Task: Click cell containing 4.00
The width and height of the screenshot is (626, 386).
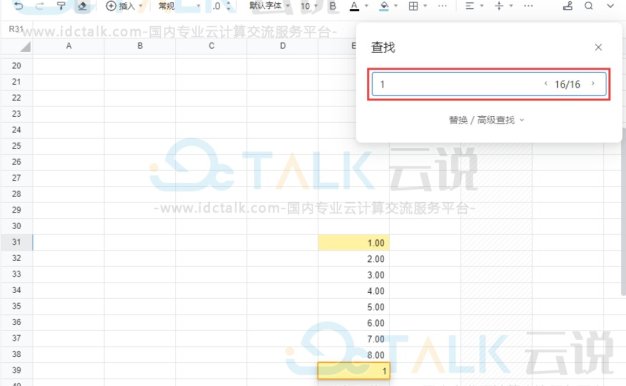Action: pos(354,291)
